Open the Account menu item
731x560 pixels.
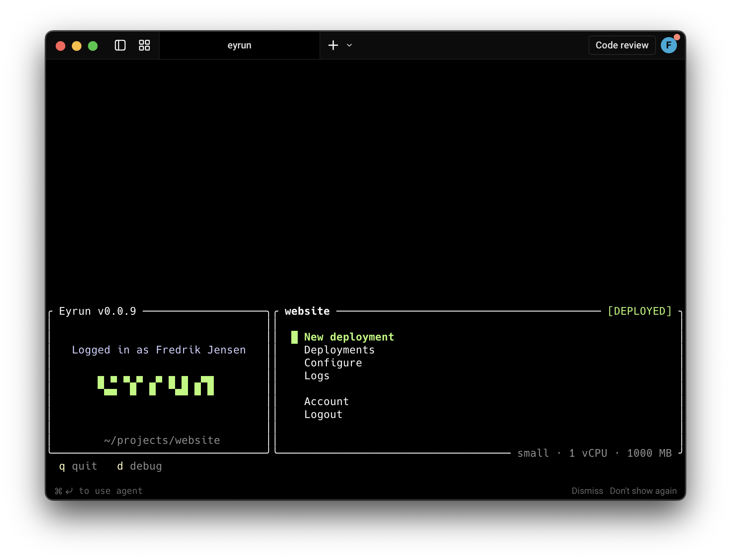tap(327, 401)
